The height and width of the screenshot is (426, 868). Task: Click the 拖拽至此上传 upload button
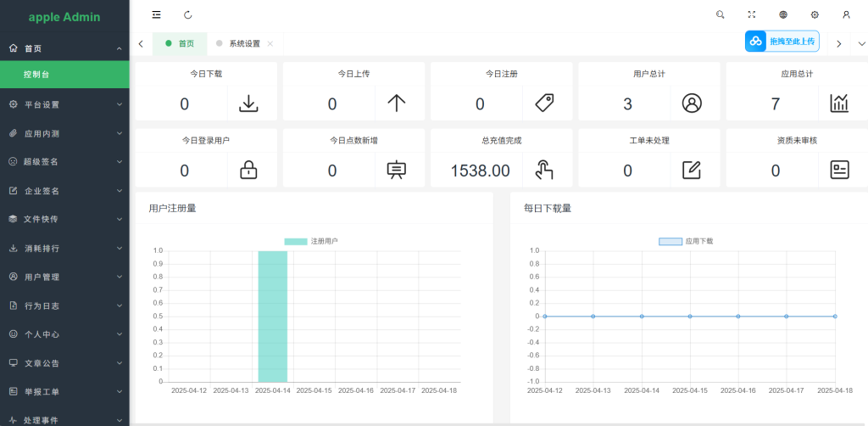[782, 42]
